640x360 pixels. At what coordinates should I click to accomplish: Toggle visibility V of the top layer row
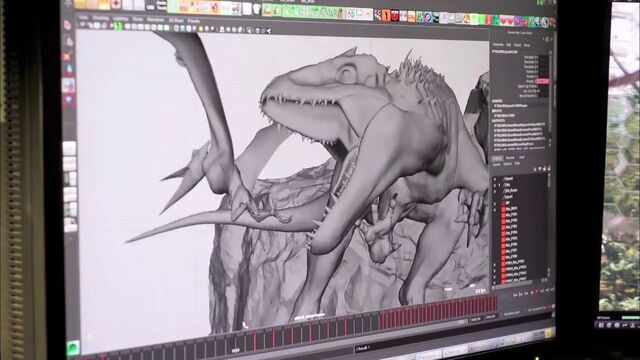(494, 179)
